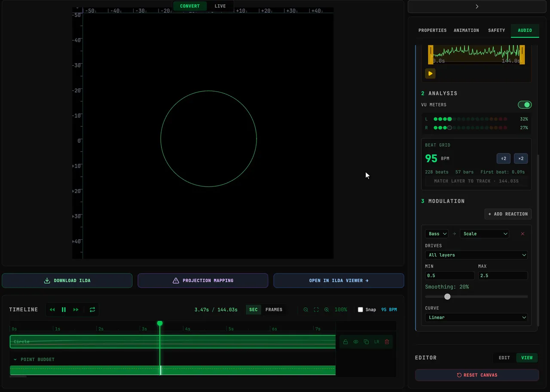Select the Circle clip in timeline

coord(173,342)
